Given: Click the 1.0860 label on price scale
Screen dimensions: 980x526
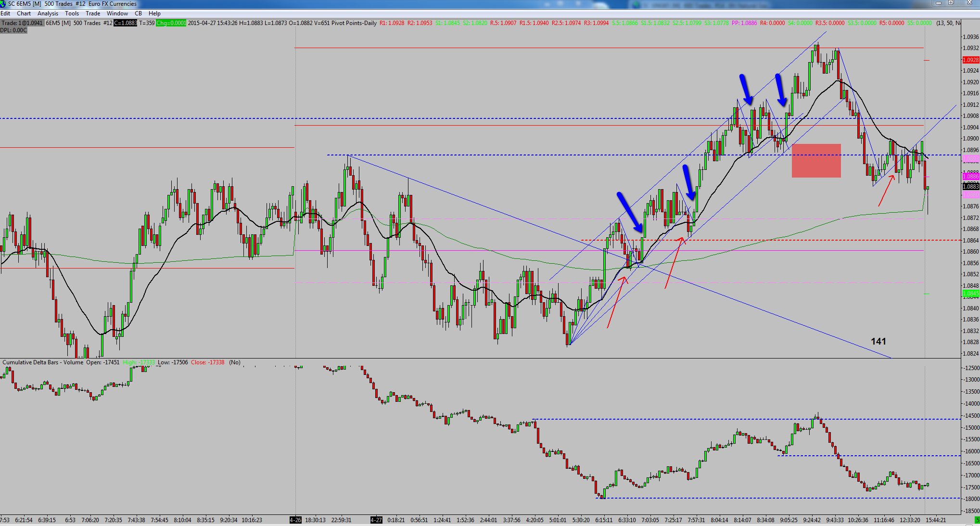Looking at the screenshot, I should [x=971, y=252].
